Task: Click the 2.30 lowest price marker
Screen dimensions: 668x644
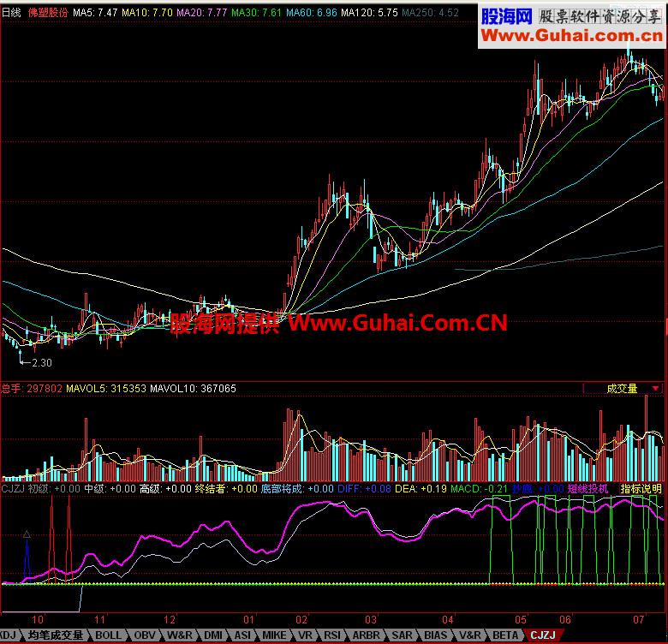Action: click(42, 363)
